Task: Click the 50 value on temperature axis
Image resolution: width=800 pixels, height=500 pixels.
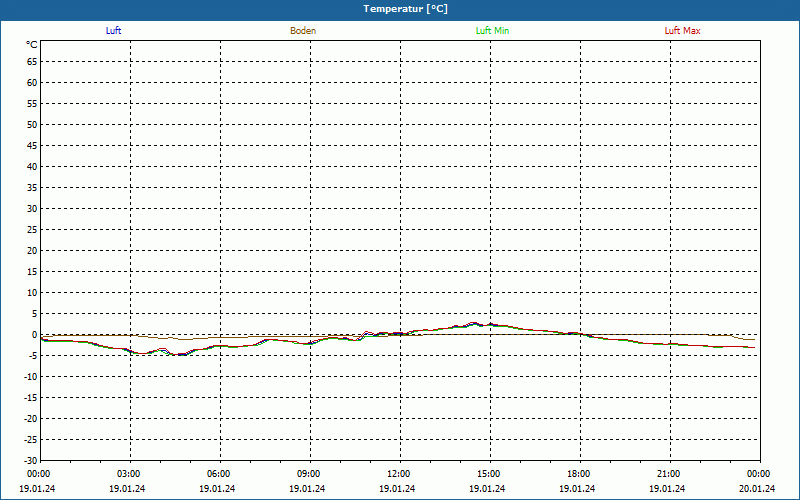Action: pos(32,125)
